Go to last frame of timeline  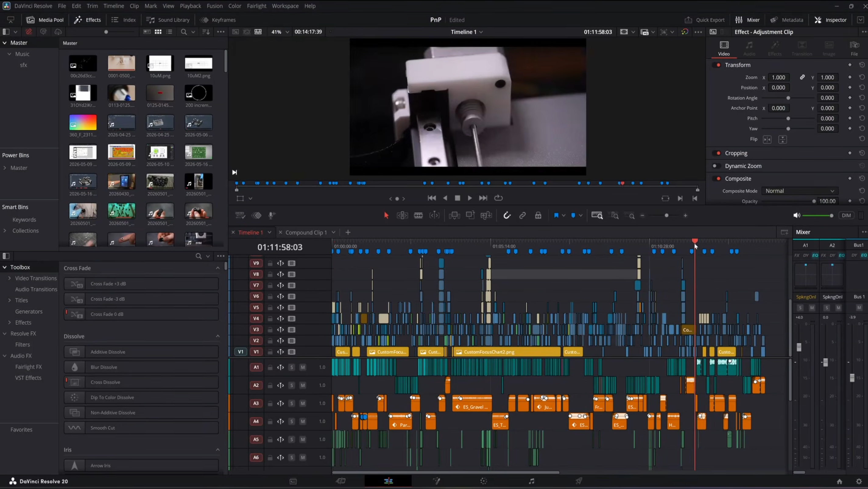(x=483, y=198)
